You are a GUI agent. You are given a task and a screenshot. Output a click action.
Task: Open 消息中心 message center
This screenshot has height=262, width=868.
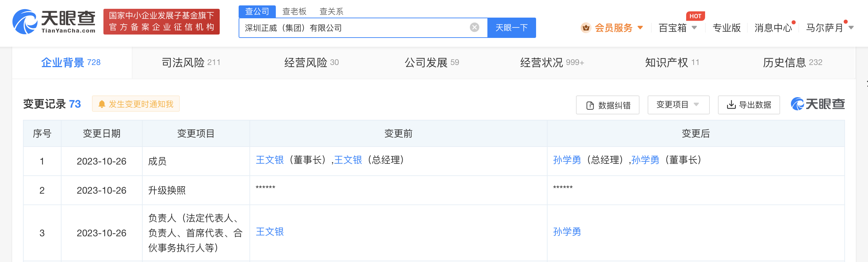(773, 28)
